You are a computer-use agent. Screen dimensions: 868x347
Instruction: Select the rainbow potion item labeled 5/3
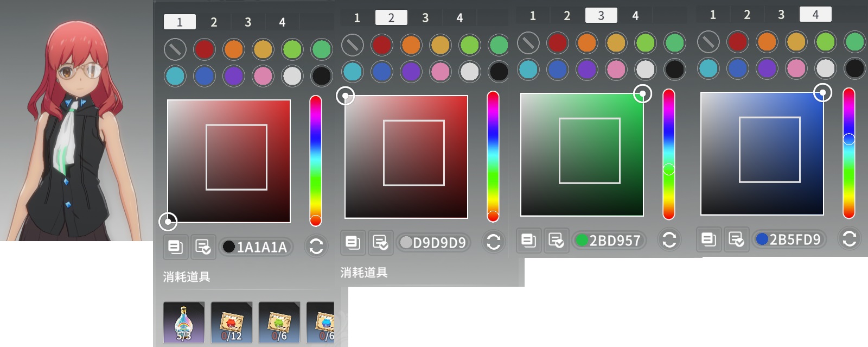(x=184, y=323)
